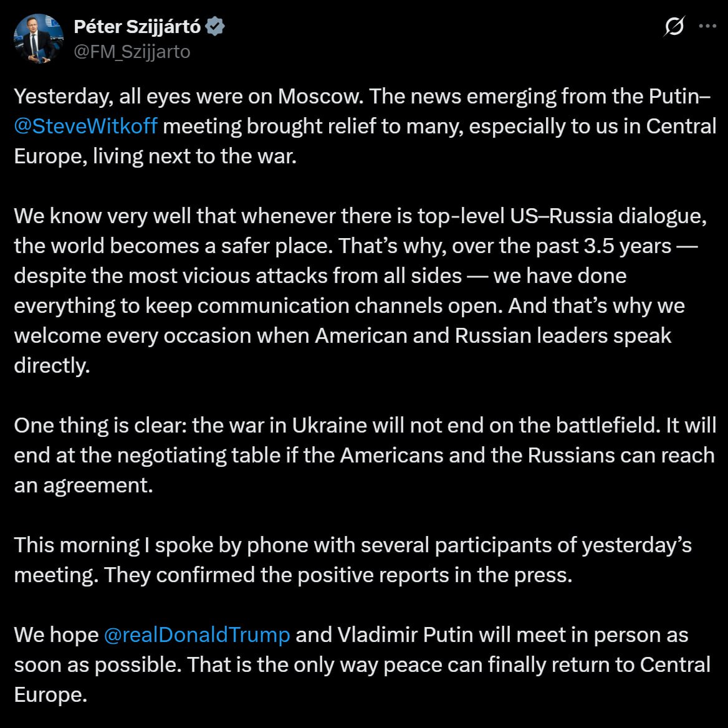Follow the @SteveWitkoff mention link
The image size is (728, 728).
(86, 127)
